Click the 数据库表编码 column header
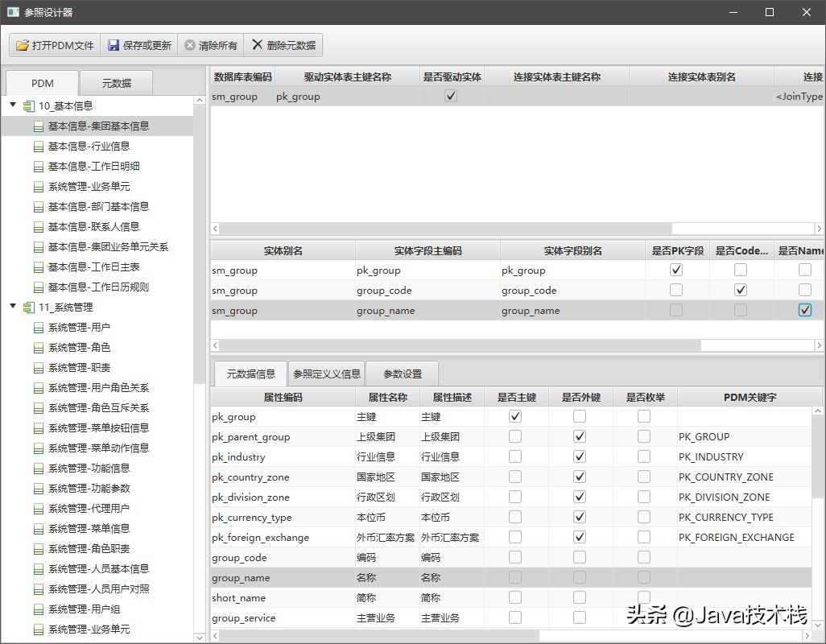This screenshot has height=644, width=826. pyautogui.click(x=243, y=77)
